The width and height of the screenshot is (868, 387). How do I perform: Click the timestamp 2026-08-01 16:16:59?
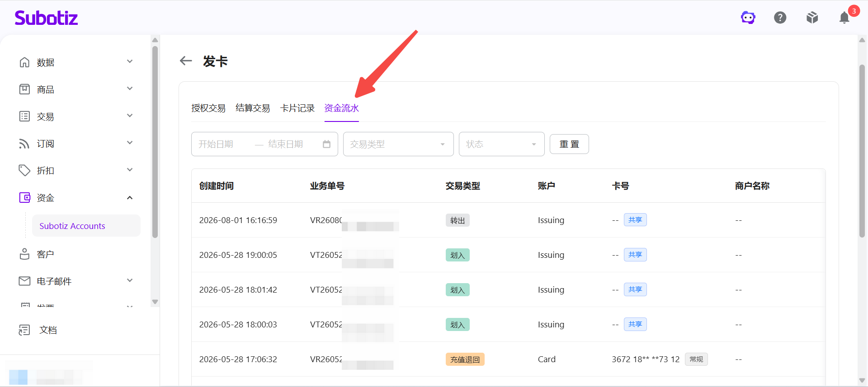[238, 220]
